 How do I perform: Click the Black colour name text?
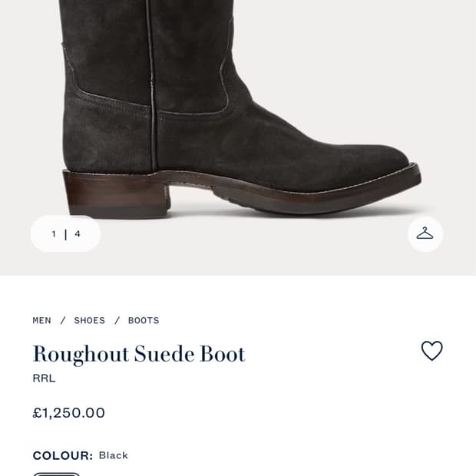click(x=114, y=455)
